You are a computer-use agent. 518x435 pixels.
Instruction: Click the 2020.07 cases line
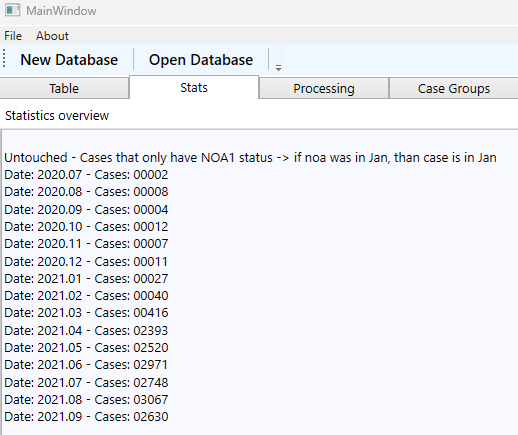click(86, 174)
